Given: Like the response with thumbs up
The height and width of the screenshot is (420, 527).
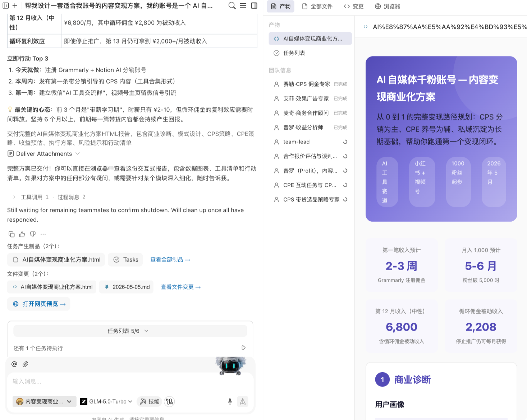Looking at the screenshot, I should (22, 234).
